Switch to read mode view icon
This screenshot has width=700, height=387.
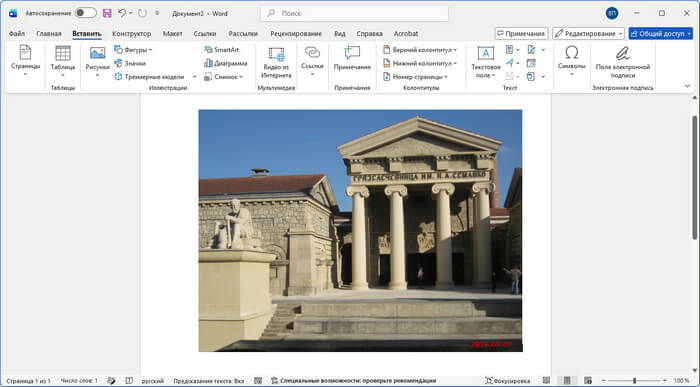click(x=546, y=381)
